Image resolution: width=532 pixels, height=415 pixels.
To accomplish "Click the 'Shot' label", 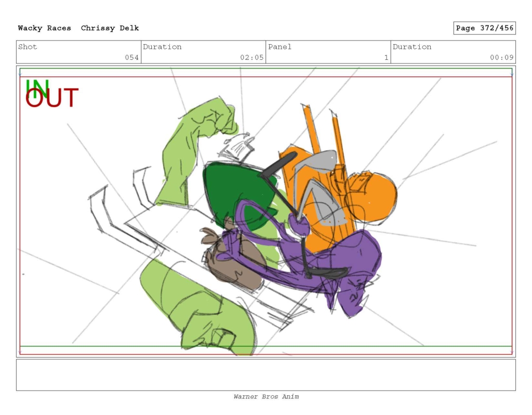I will pyautogui.click(x=28, y=47).
